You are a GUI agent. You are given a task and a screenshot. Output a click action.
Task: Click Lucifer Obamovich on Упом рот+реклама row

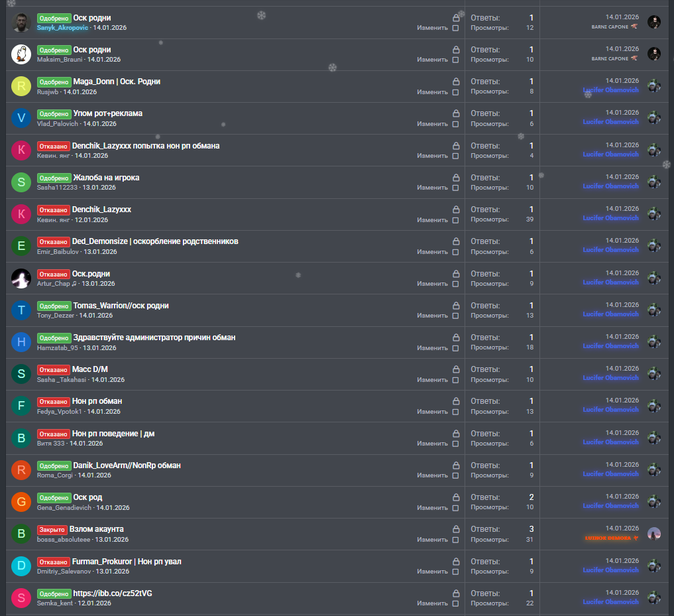coord(610,122)
